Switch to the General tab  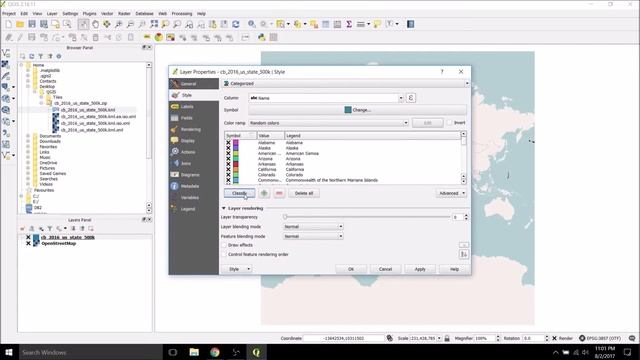(x=194, y=84)
